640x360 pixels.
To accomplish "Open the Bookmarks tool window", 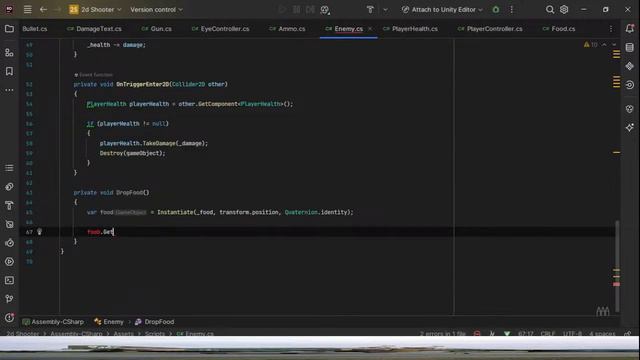I will pos(9,71).
